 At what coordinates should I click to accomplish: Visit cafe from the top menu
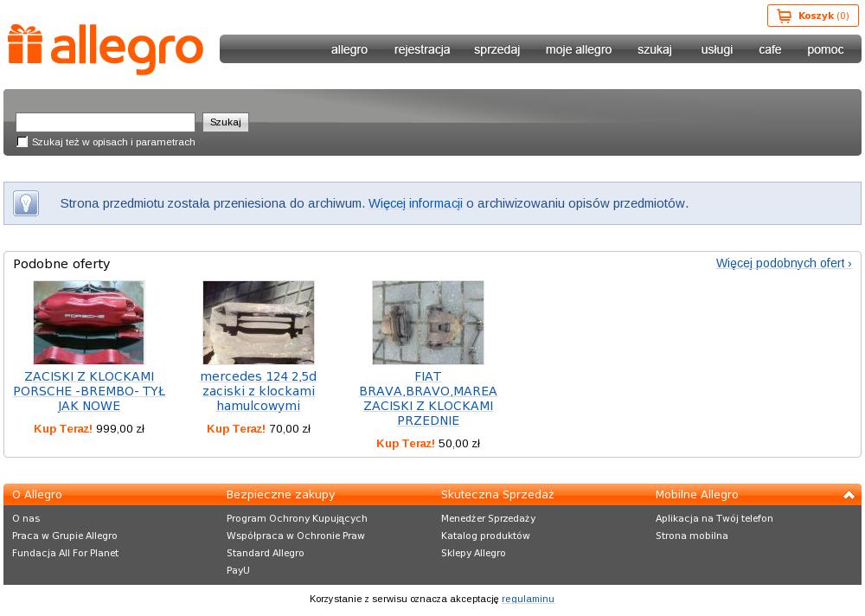coord(770,49)
